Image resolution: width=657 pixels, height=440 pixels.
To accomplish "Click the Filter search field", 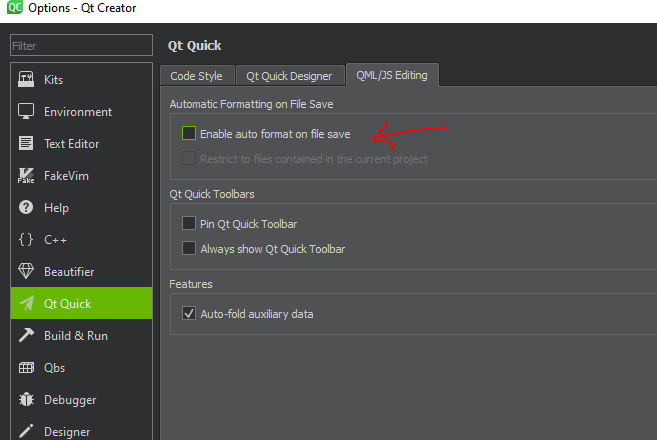I will coord(80,46).
